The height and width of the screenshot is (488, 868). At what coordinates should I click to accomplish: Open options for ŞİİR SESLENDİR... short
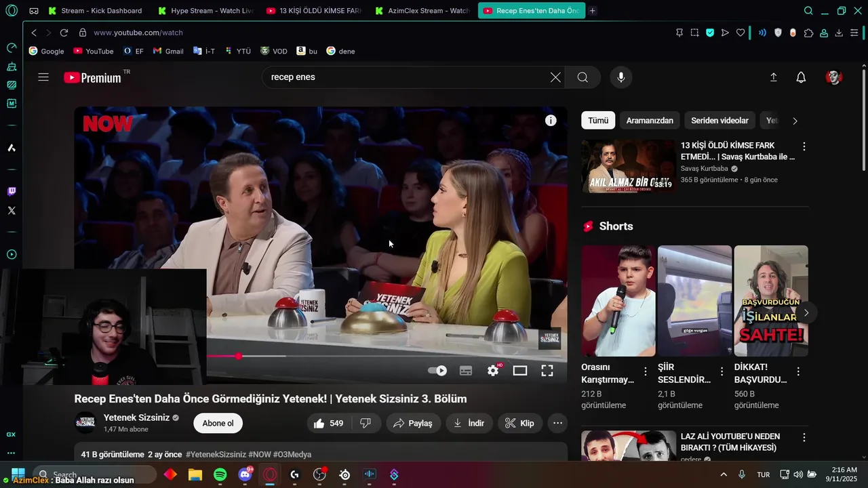click(x=722, y=371)
